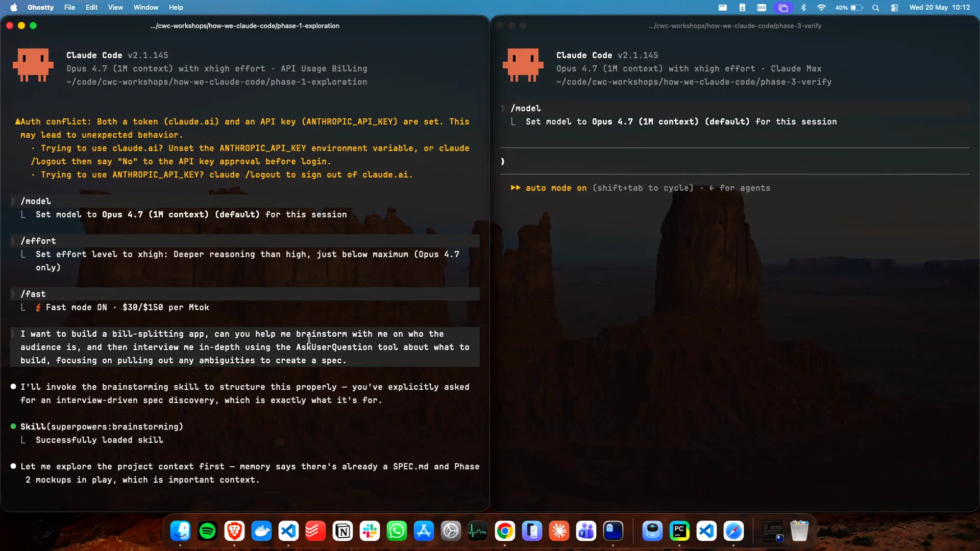Click the Claude Code mascot in phase-1-exploration window
Screen dimensions: 980x551
pos(33,65)
